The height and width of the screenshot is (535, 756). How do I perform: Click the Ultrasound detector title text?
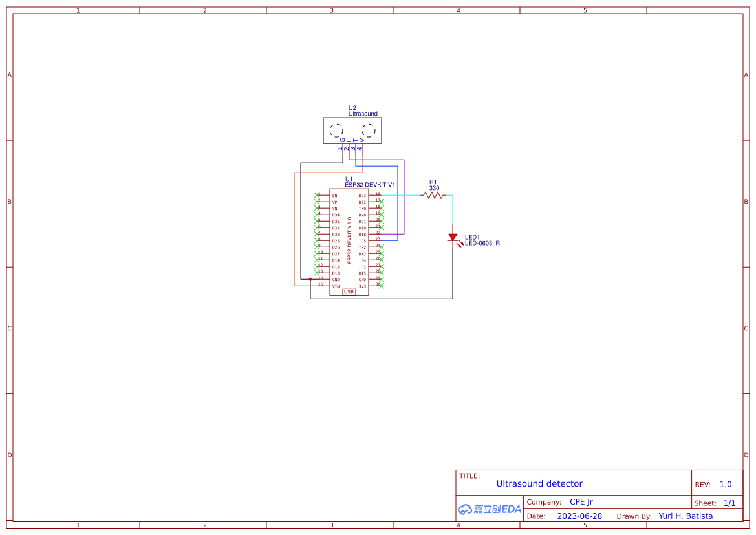click(539, 483)
